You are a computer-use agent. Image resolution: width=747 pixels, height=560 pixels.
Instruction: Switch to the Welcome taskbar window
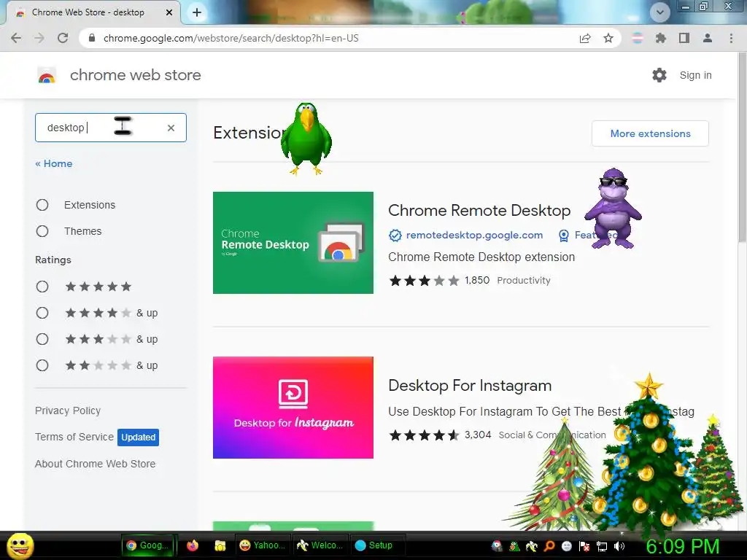point(320,545)
